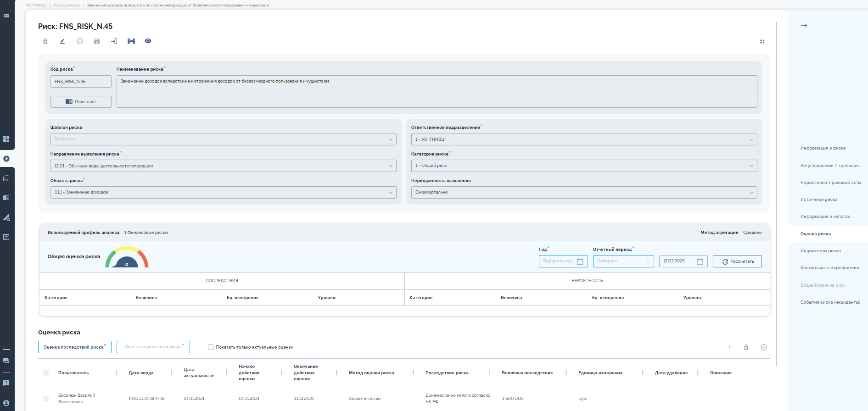Click the plus icon to add an assessment
Viewport: 868px width, 411px height.
(729, 347)
